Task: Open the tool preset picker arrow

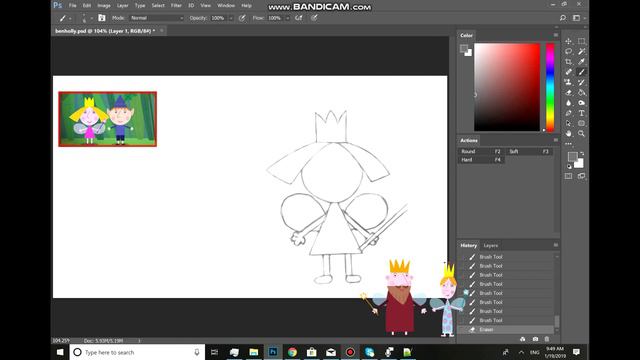Action: [x=70, y=18]
